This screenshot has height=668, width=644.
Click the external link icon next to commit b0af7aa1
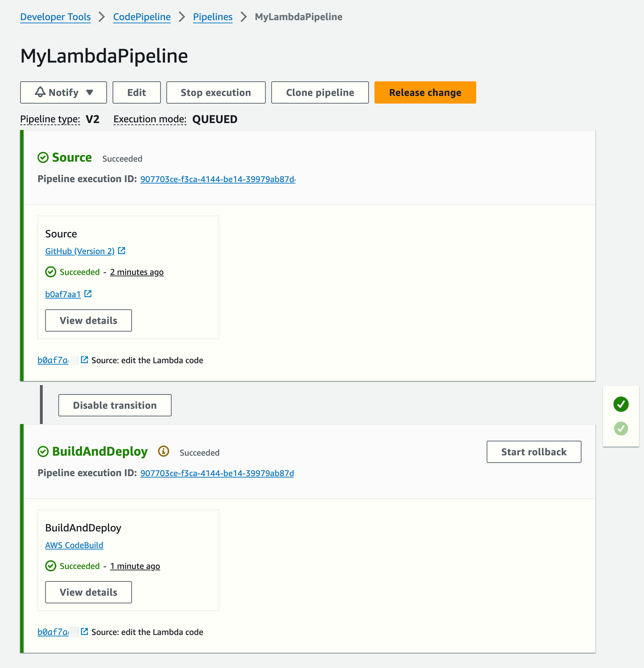tap(88, 294)
